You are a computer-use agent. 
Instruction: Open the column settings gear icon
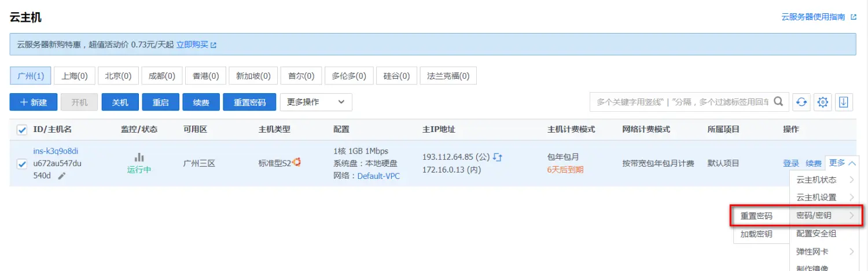pyautogui.click(x=822, y=102)
